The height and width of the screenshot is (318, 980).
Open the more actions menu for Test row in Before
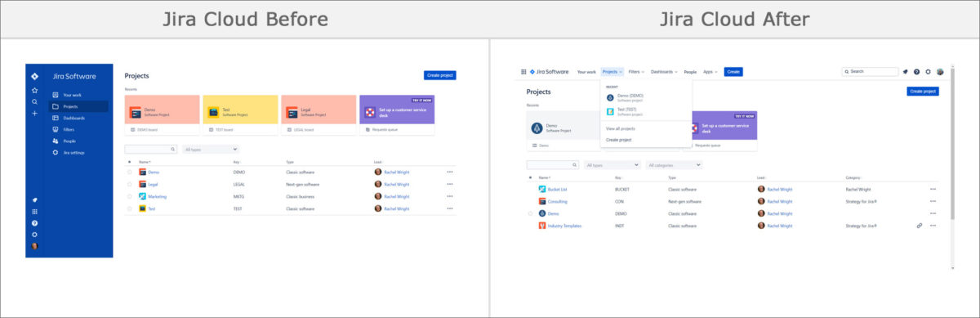(x=449, y=208)
